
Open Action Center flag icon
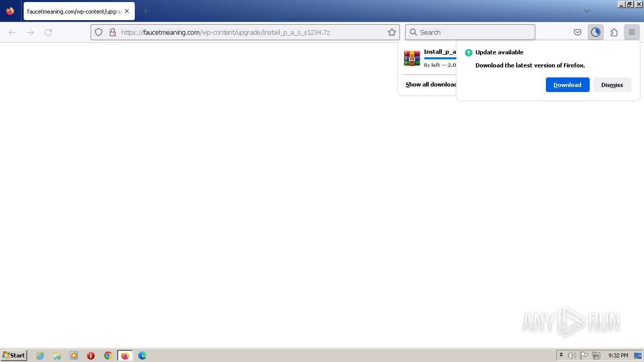(584, 355)
